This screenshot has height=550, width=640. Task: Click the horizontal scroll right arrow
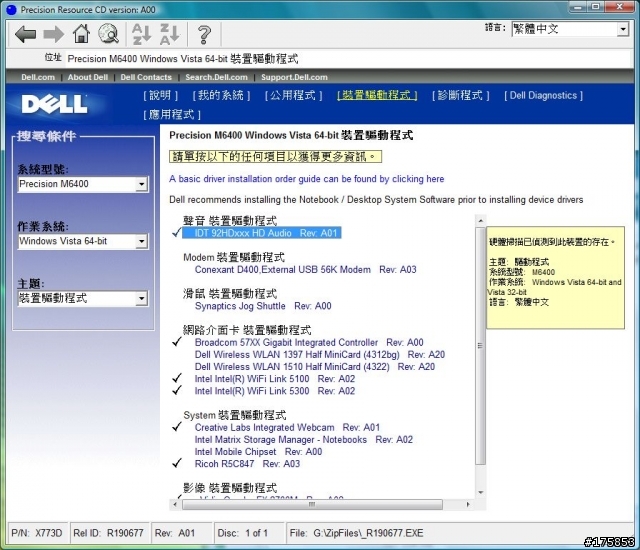(468, 505)
